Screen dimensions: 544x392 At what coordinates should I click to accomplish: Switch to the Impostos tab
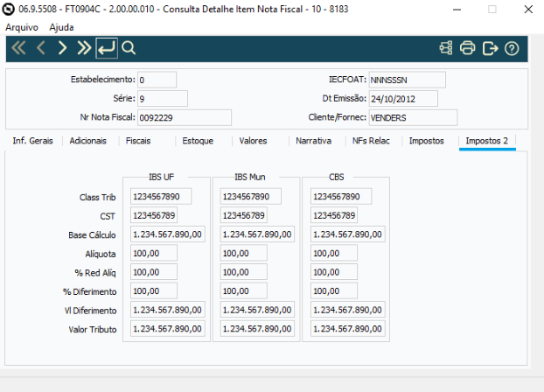coord(427,141)
